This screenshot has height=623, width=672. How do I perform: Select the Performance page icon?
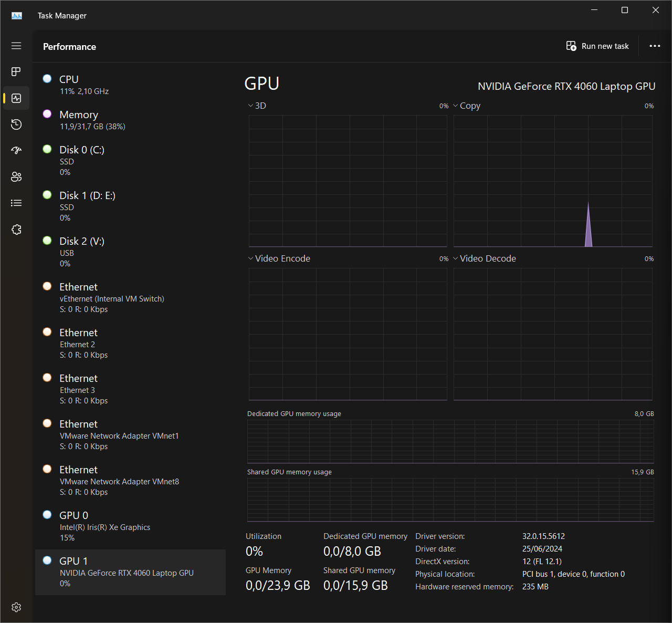(x=16, y=98)
